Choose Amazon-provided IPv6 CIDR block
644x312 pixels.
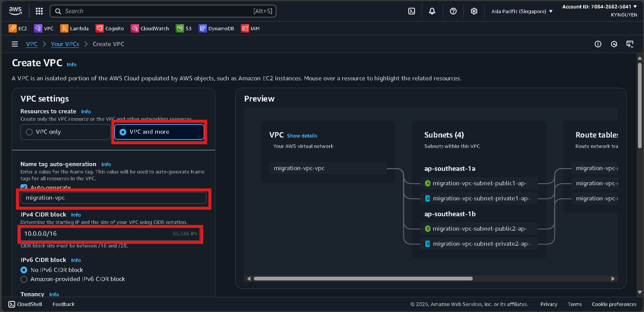coord(24,279)
